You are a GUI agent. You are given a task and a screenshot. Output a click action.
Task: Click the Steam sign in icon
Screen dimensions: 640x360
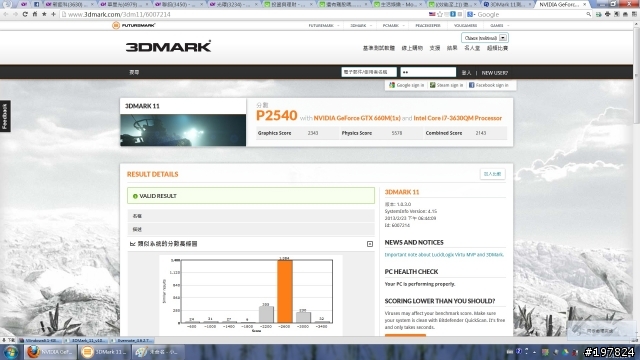pyautogui.click(x=433, y=85)
